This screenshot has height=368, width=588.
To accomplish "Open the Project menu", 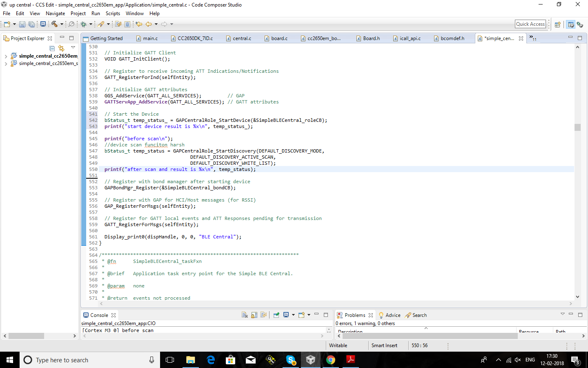I will tap(78, 13).
